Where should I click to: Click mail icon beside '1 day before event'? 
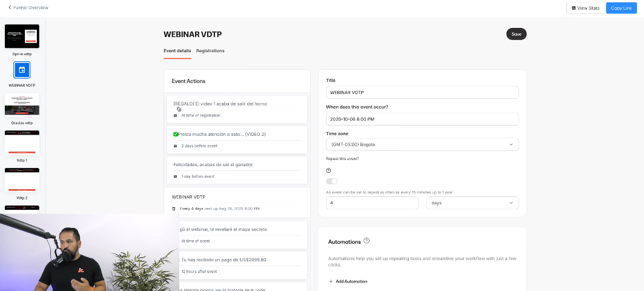175,176
